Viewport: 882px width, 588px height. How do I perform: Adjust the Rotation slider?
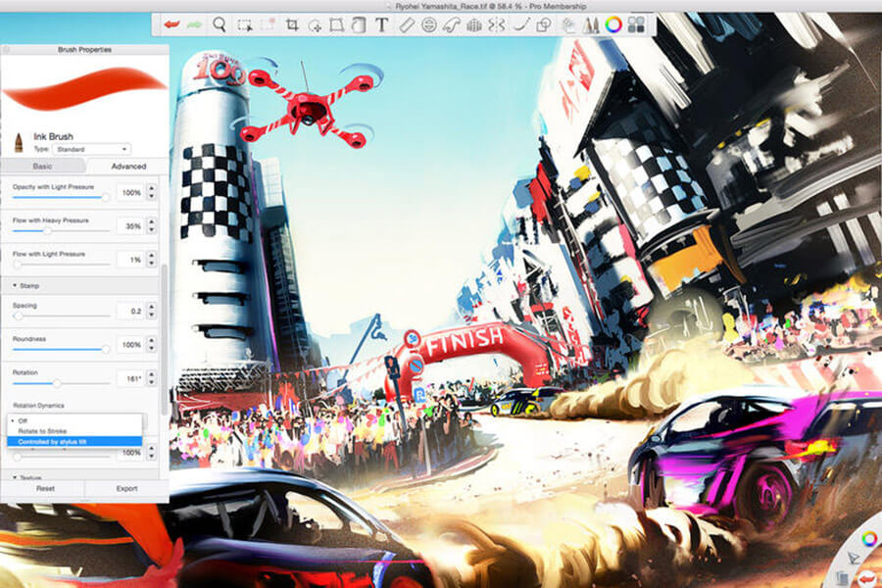coord(57,383)
